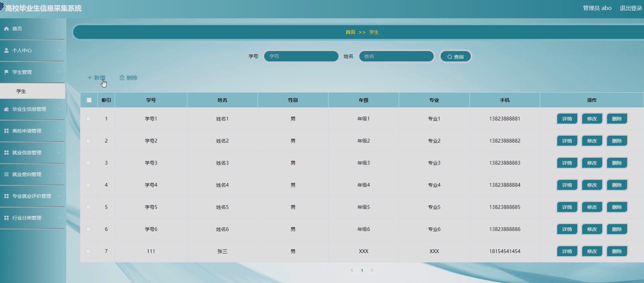Focus the 学号 search input field
Screen dimensions: 644x283
click(x=301, y=56)
